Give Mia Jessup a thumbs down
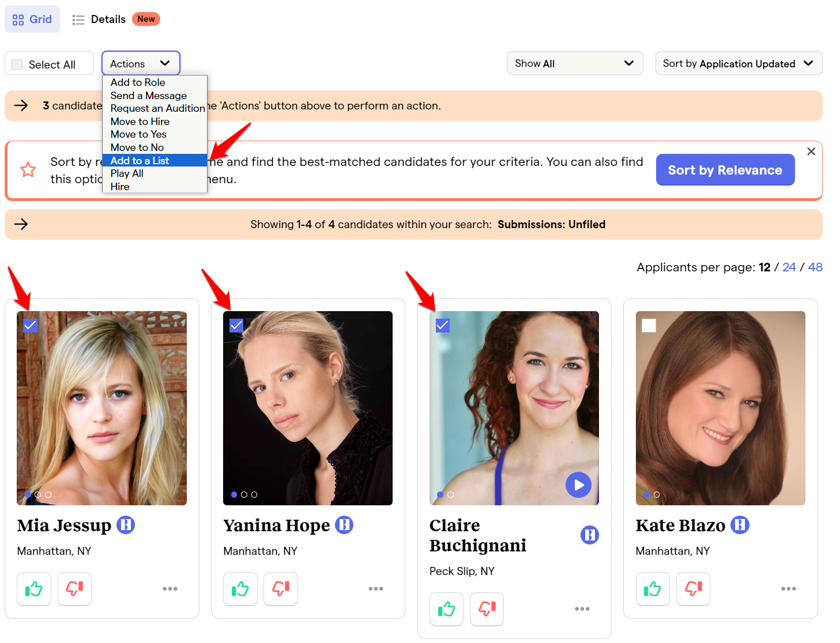 [74, 589]
